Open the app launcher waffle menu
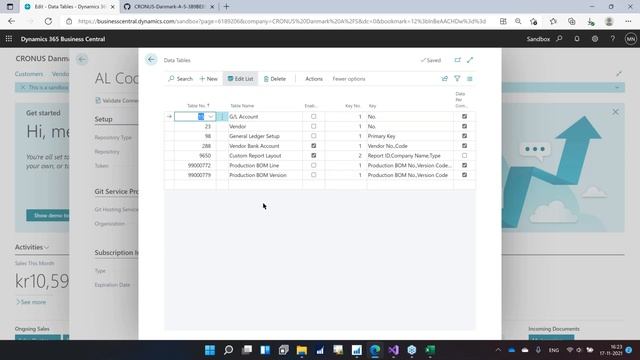Image resolution: width=640 pixels, height=360 pixels. (9, 39)
